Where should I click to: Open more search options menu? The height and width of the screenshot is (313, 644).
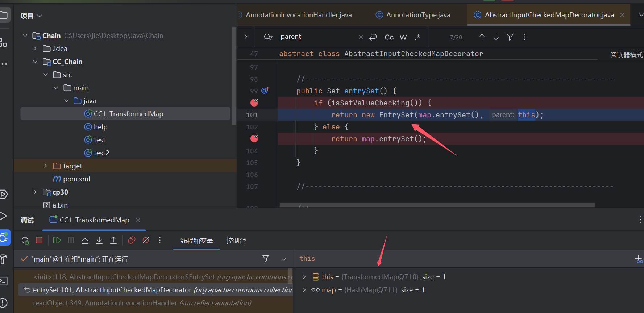tap(524, 37)
